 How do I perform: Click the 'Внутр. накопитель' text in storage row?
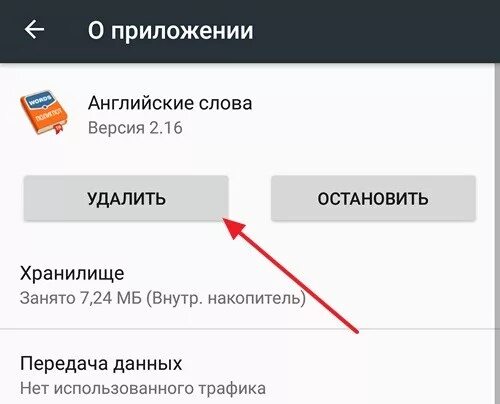pos(226,298)
